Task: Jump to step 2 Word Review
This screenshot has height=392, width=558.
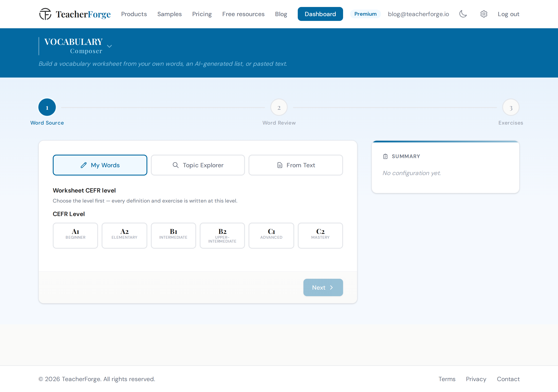Action: point(279,107)
